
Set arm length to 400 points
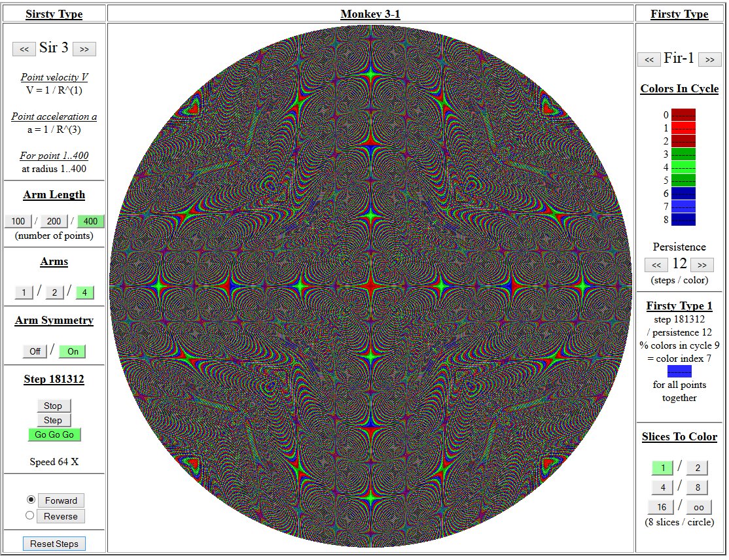[x=90, y=221]
